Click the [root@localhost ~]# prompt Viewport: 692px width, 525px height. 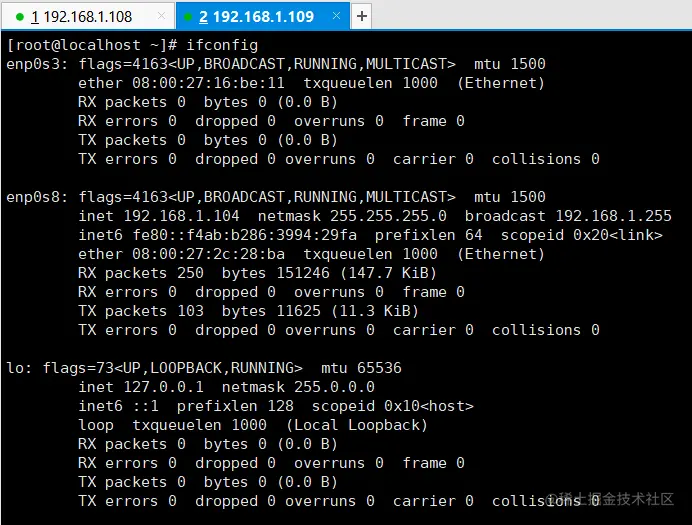tap(92, 45)
